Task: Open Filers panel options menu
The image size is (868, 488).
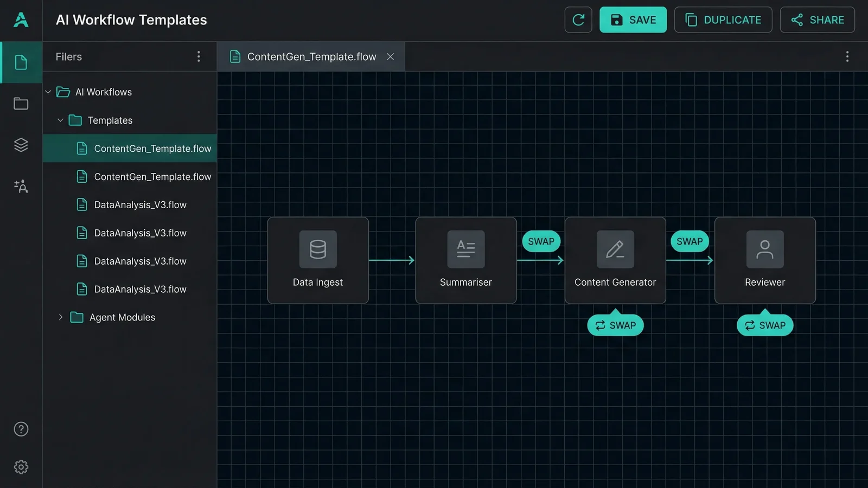Action: (199, 56)
